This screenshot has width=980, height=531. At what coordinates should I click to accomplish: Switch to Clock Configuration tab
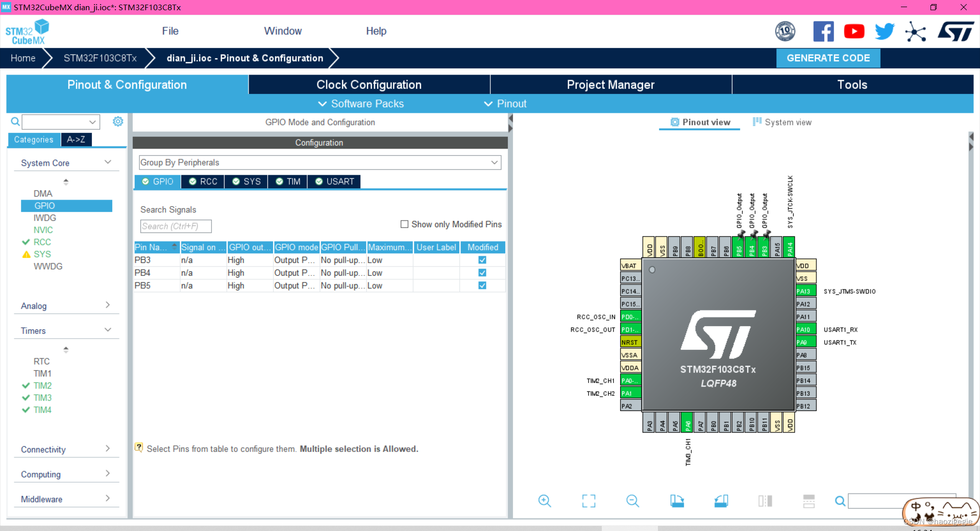[369, 85]
